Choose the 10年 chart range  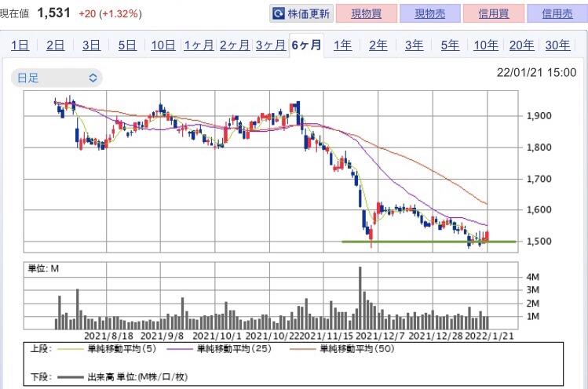click(x=486, y=45)
